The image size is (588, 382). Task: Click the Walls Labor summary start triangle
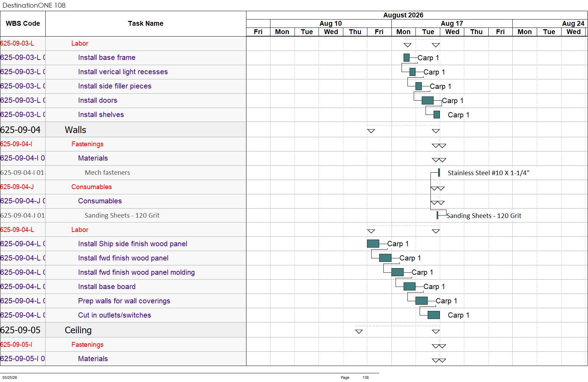pyautogui.click(x=371, y=231)
